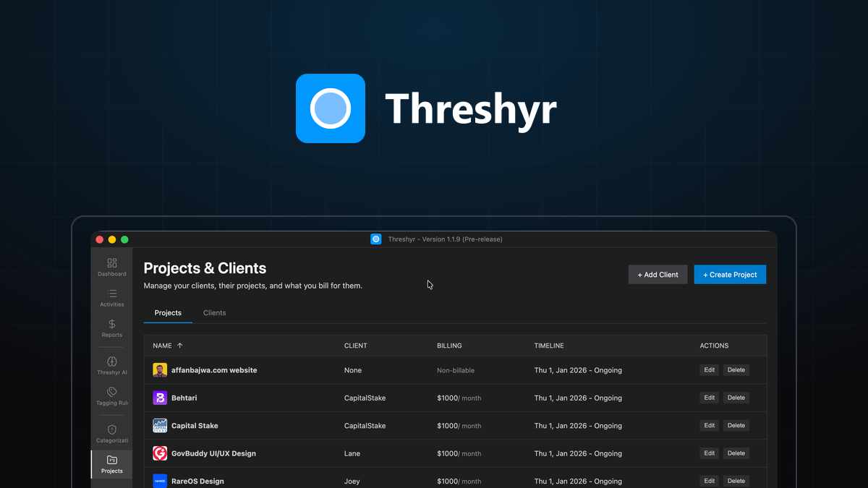The width and height of the screenshot is (868, 488).
Task: Click the CLIENT column header
Action: [356, 346]
